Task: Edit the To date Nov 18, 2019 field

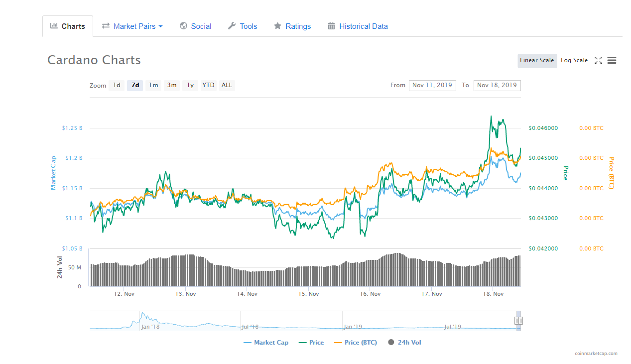Action: [497, 85]
